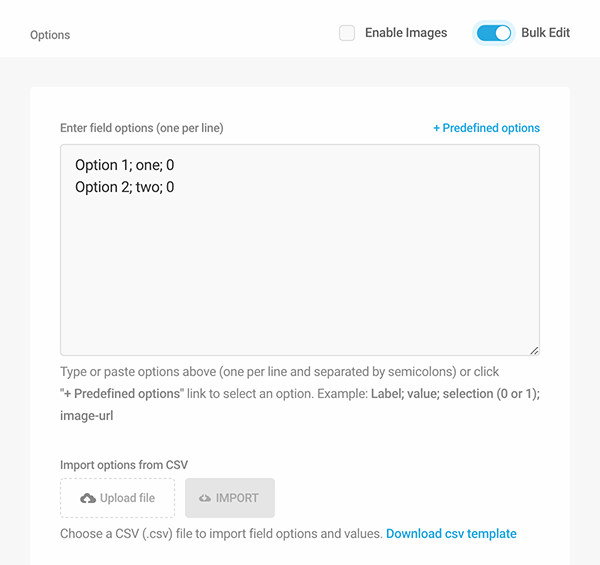Click the 'Import options from CSV' label

point(124,465)
